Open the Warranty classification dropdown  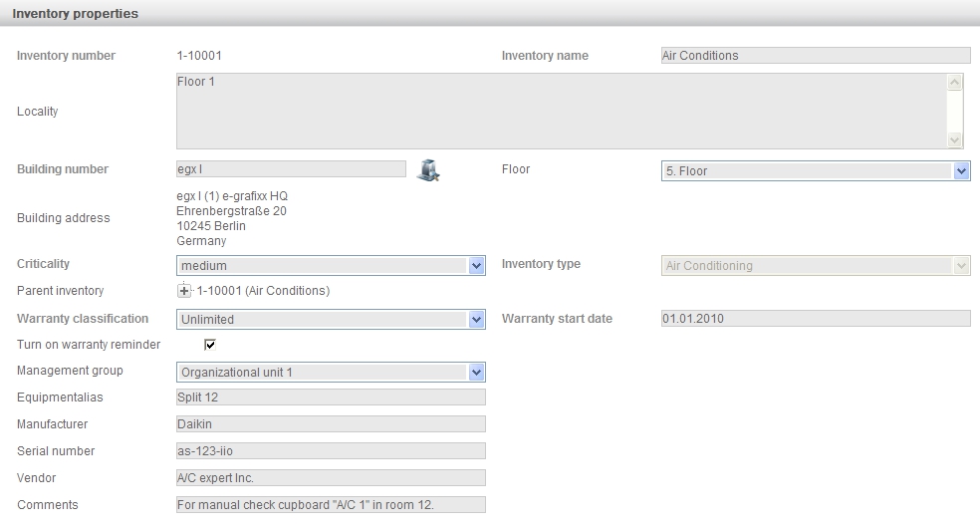tap(331, 320)
